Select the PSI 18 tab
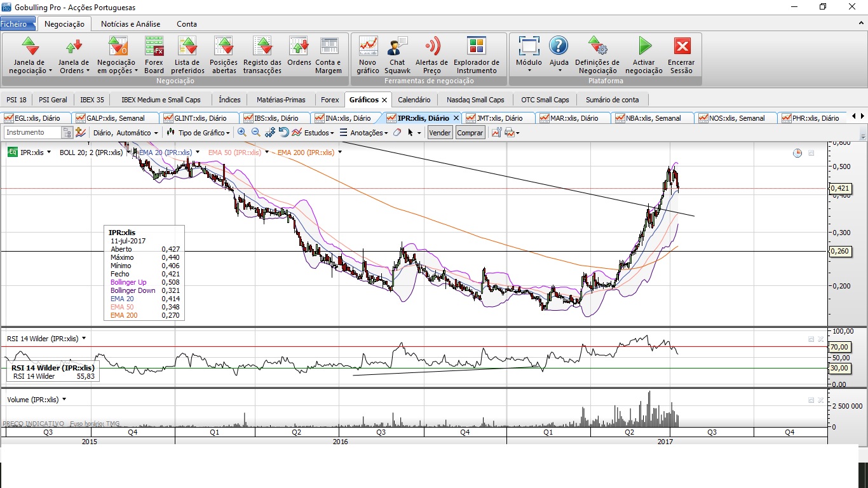 [17, 100]
